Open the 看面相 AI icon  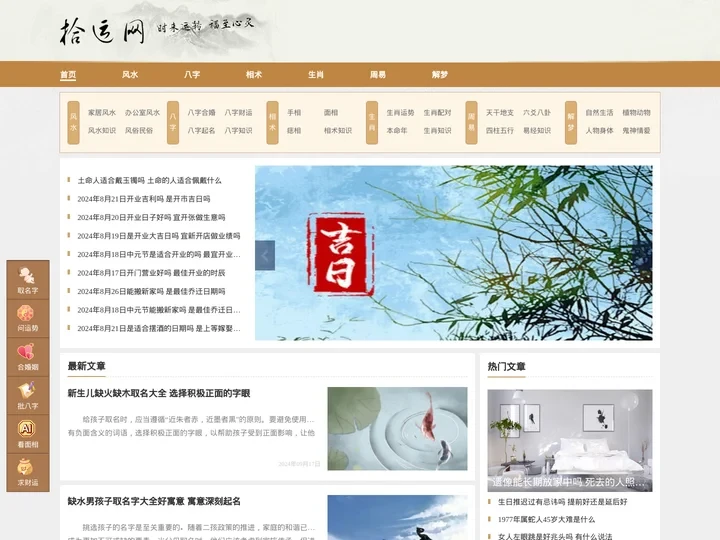[28, 434]
